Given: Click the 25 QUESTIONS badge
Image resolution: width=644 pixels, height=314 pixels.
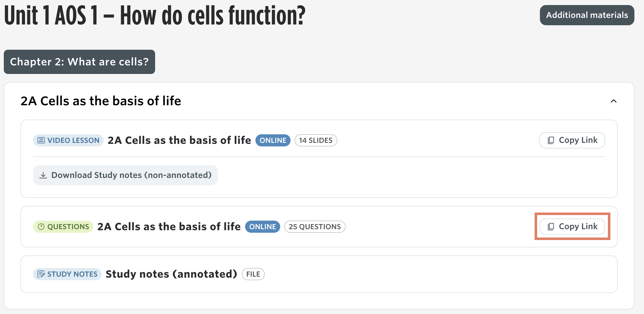Looking at the screenshot, I should click(x=315, y=227).
